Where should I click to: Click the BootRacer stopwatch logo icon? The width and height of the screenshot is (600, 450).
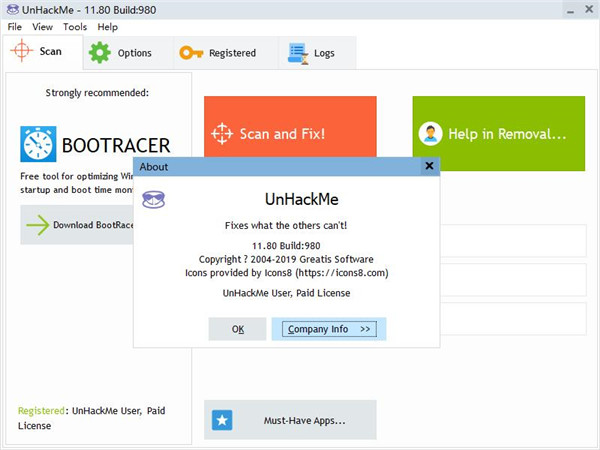[38, 144]
